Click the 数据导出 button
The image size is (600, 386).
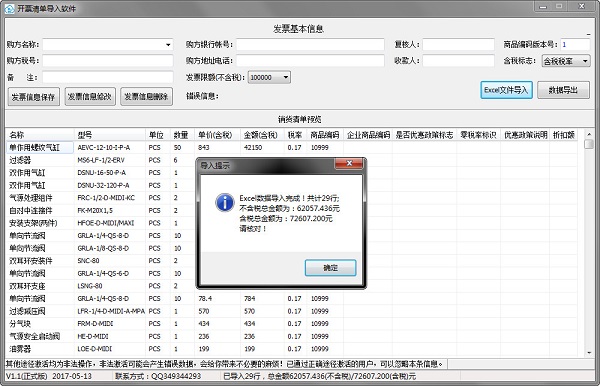click(563, 90)
